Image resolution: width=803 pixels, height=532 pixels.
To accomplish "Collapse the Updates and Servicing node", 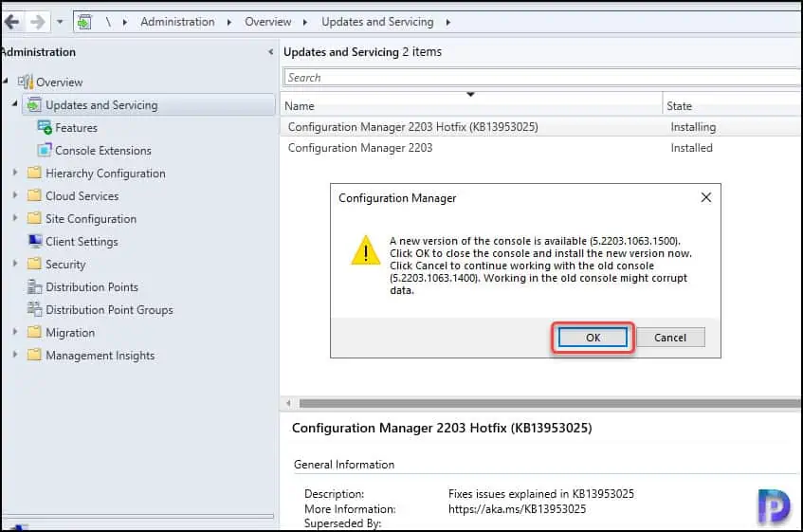I will (14, 104).
